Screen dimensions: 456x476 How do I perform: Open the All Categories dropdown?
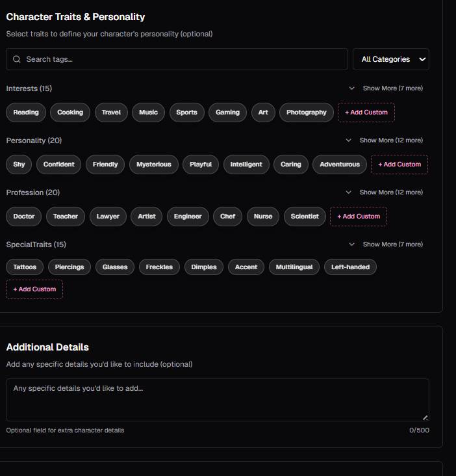(391, 59)
